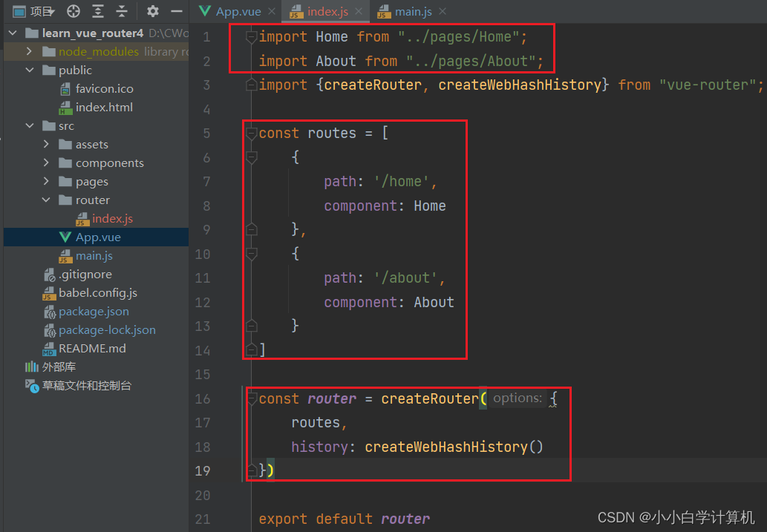Close the main.js tab
Image resolution: width=767 pixels, height=532 pixels.
(443, 11)
